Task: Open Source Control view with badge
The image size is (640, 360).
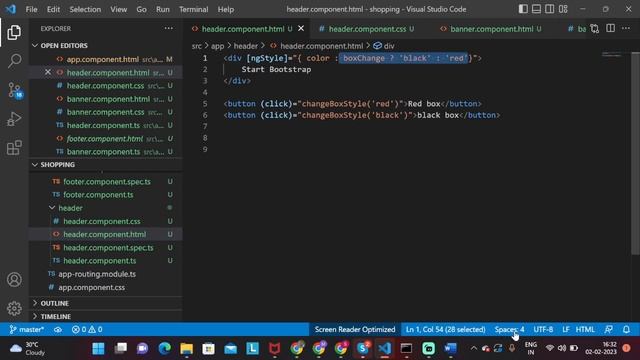Action: point(15,90)
